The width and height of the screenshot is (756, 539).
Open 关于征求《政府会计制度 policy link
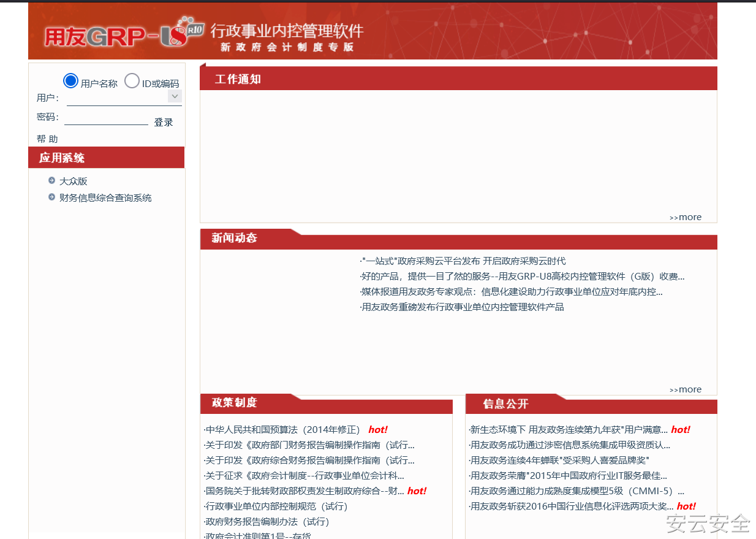coord(304,476)
